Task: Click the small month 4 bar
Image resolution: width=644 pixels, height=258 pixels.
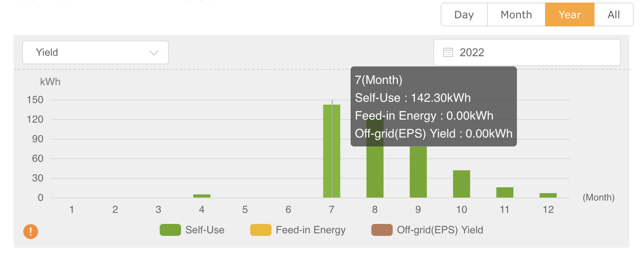Action: pos(202,196)
